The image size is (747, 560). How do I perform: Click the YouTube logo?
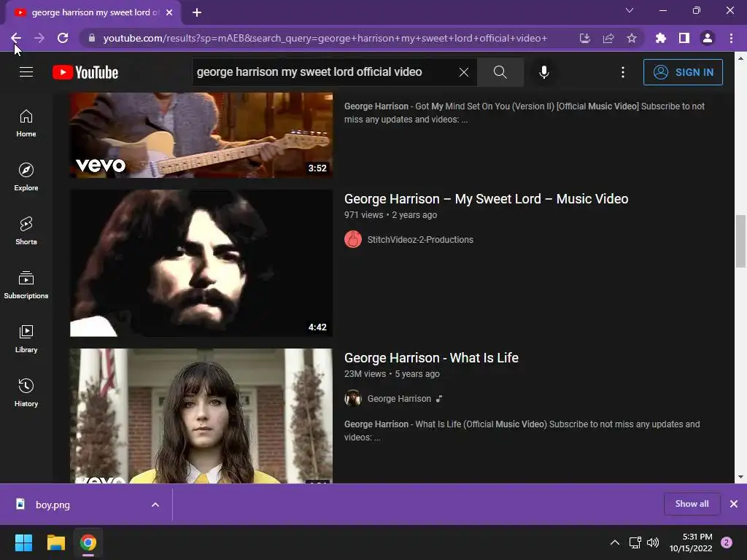[x=85, y=72]
